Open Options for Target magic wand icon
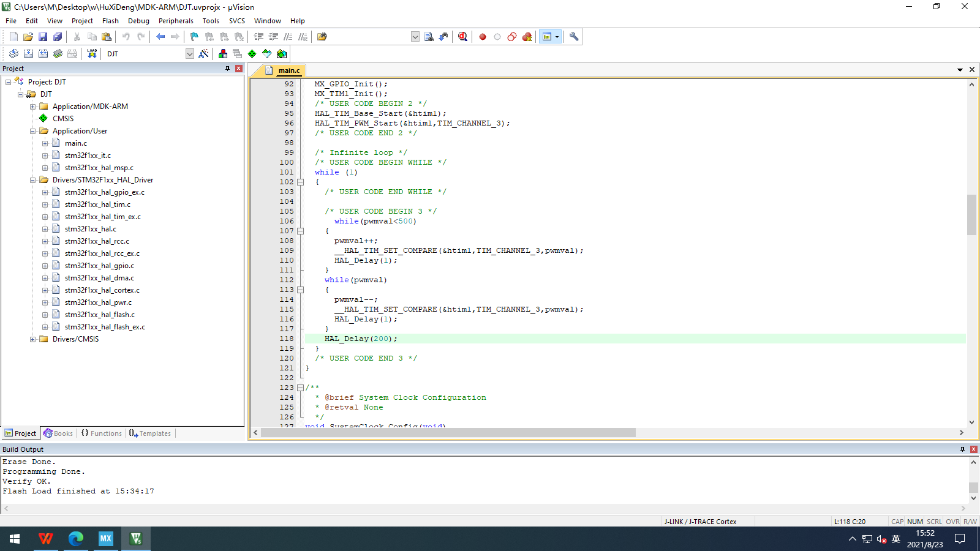 pyautogui.click(x=204, y=54)
